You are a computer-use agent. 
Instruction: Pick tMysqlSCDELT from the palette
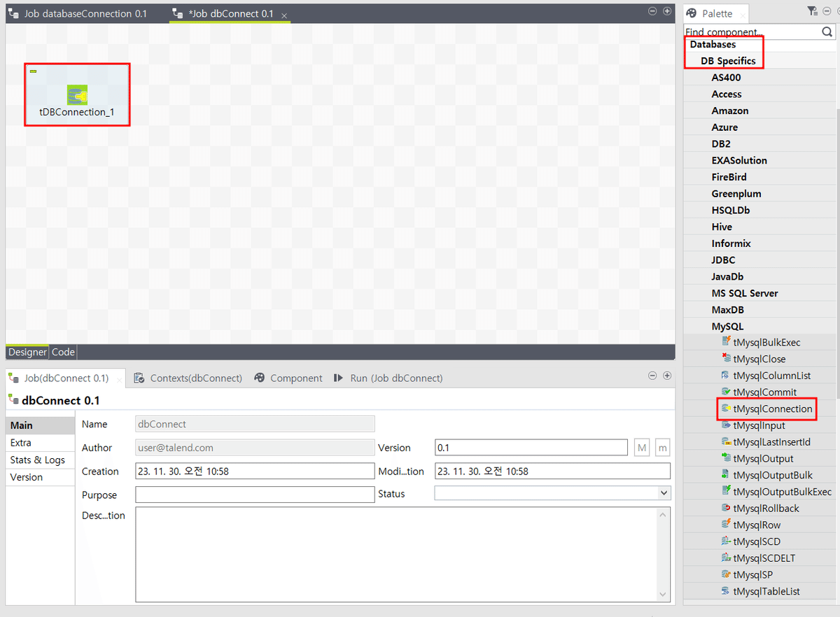pyautogui.click(x=757, y=558)
